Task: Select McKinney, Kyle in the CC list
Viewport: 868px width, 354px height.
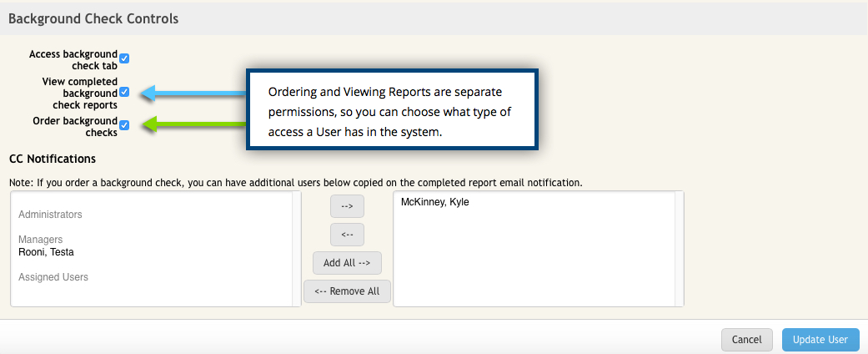Action: [x=434, y=202]
